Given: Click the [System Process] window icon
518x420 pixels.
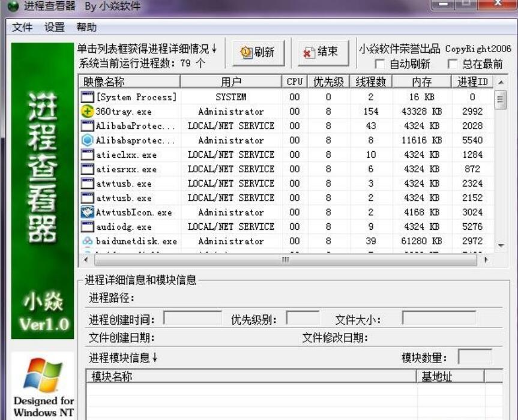Looking at the screenshot, I should (x=87, y=97).
